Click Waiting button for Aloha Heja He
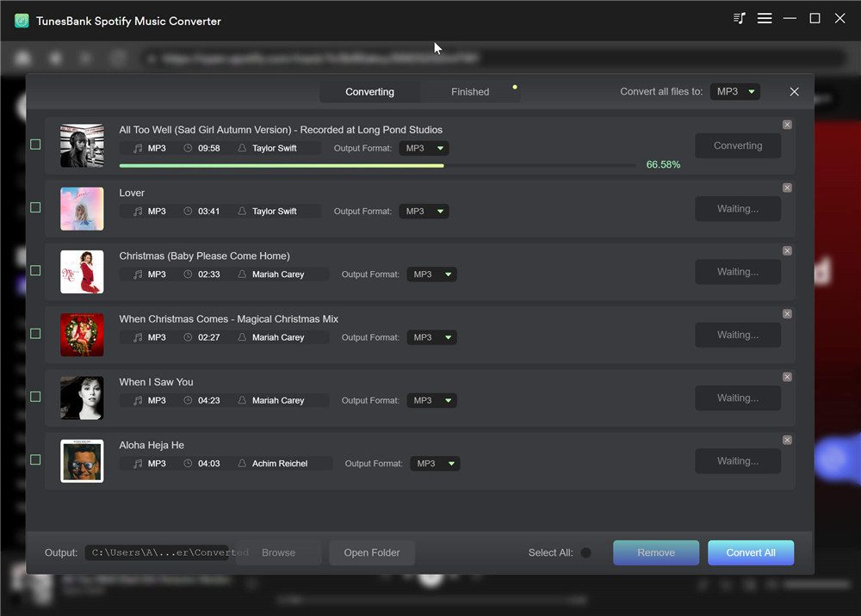 (738, 461)
